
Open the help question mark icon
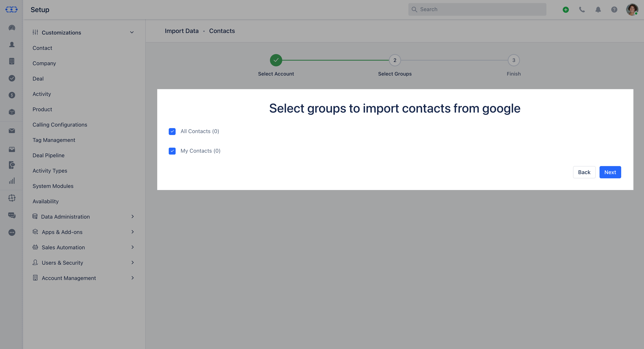tap(614, 10)
